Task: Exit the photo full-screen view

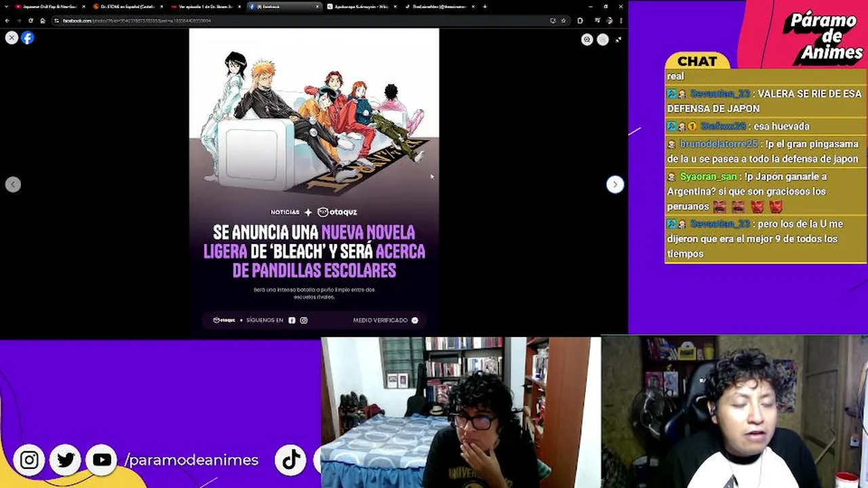Action: [x=618, y=40]
